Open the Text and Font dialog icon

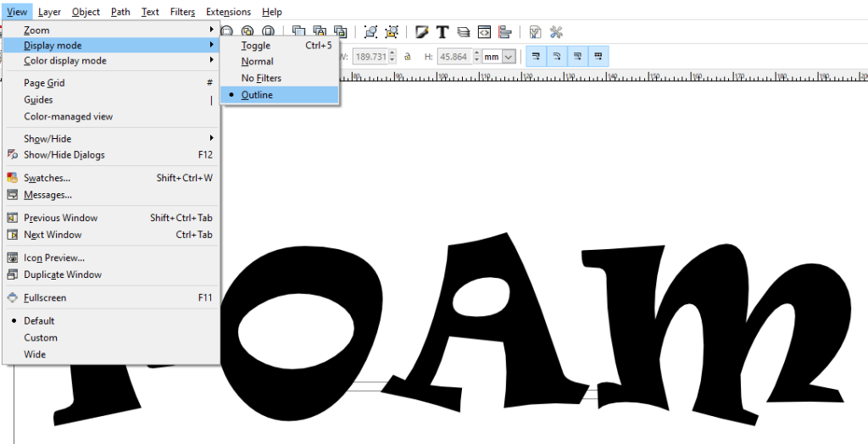coord(442,31)
